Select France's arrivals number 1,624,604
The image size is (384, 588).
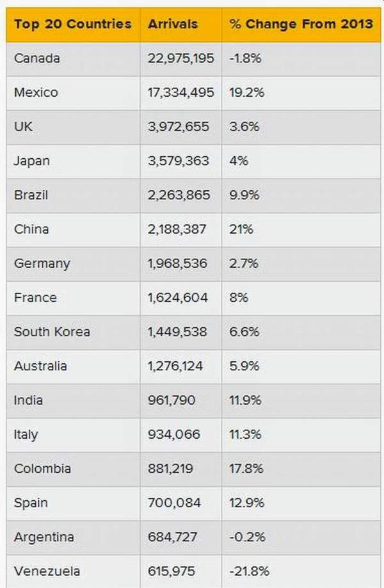point(177,298)
